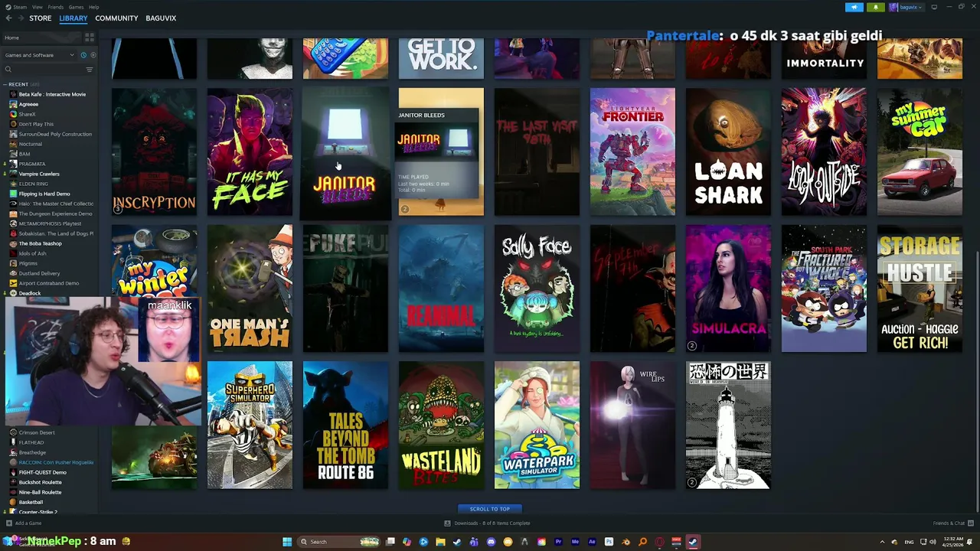Open the Windows Start button
The width and height of the screenshot is (980, 551).
(287, 542)
